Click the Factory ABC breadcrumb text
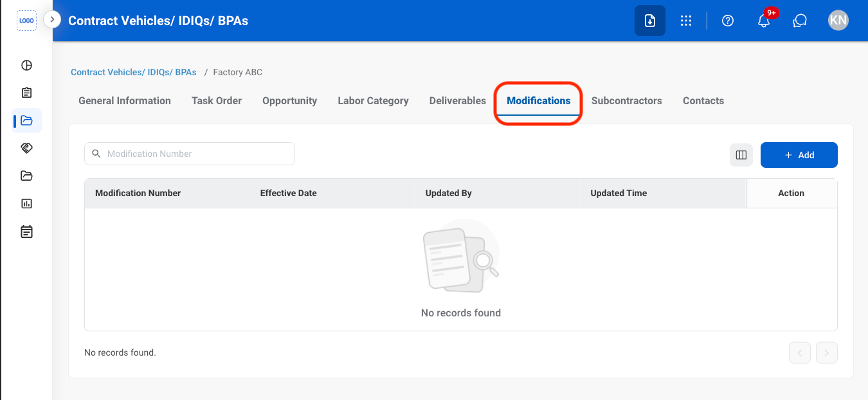The image size is (868, 400). click(x=238, y=73)
